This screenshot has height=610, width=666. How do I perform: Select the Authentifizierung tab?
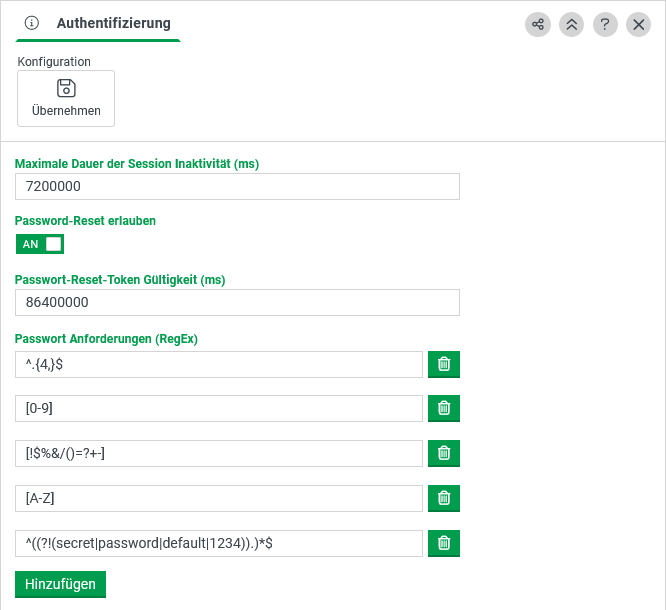113,23
